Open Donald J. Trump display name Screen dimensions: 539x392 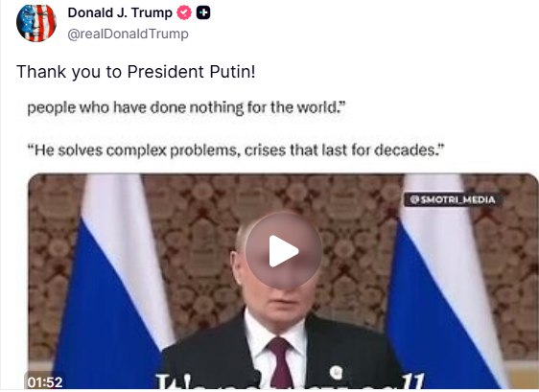click(120, 13)
